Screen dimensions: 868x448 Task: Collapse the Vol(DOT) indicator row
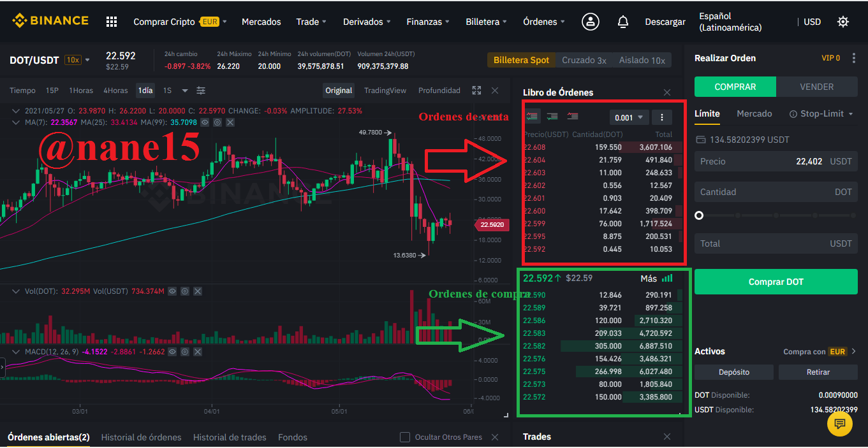(17, 291)
